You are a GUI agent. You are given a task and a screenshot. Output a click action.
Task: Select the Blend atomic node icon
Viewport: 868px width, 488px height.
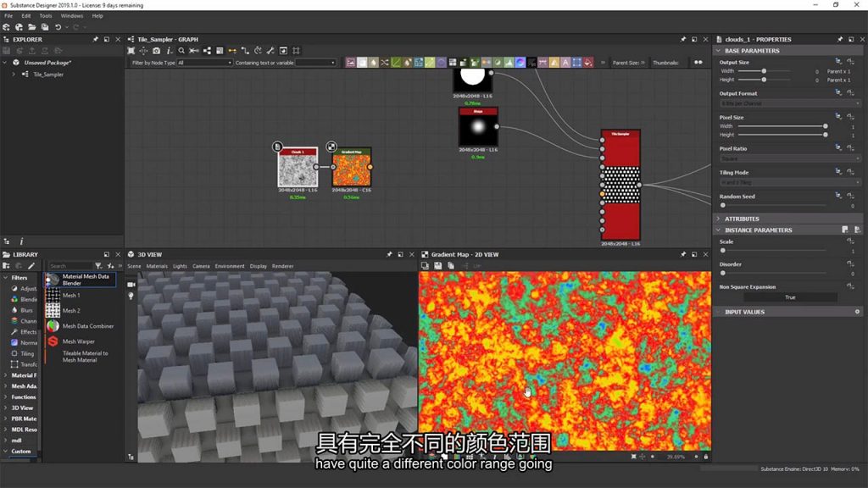[362, 63]
